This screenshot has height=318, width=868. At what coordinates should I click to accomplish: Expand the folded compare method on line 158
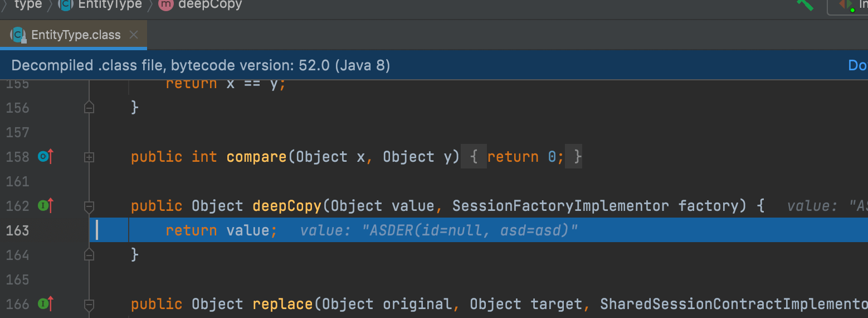89,158
